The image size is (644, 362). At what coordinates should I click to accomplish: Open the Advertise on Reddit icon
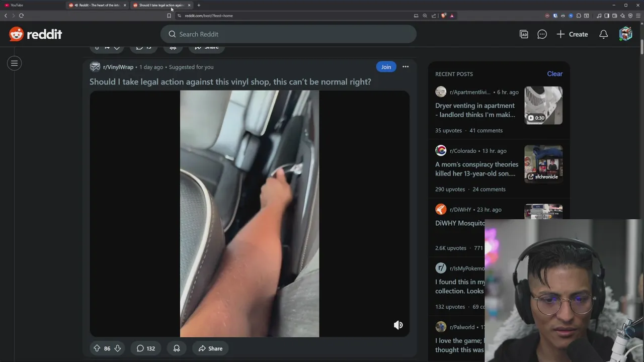click(524, 34)
